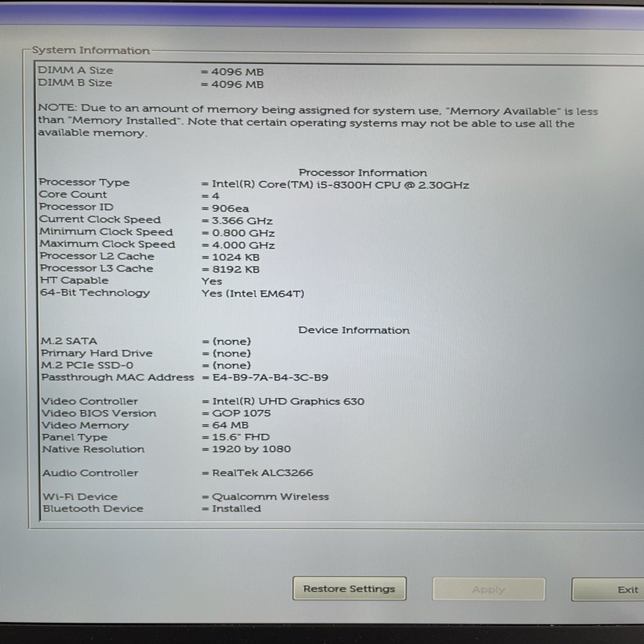Viewport: 644px width, 644px height.
Task: Click Maximum Clock Speed value 4.000 GHz
Action: [244, 245]
